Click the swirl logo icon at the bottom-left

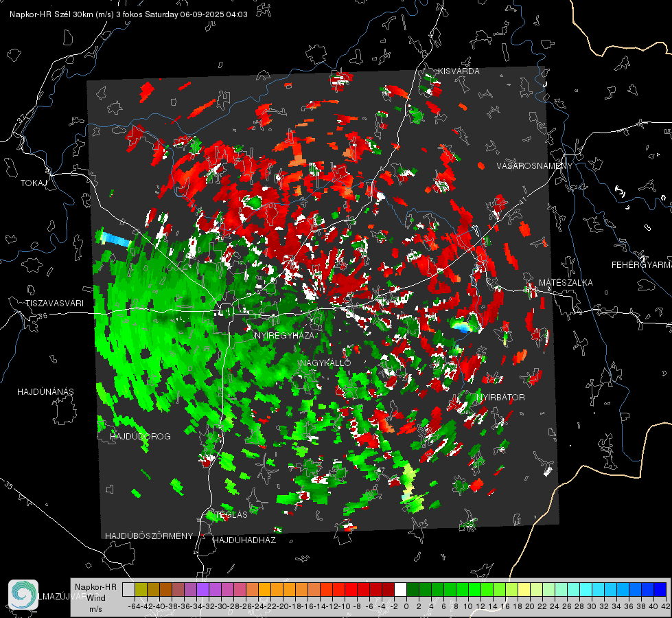click(x=23, y=595)
